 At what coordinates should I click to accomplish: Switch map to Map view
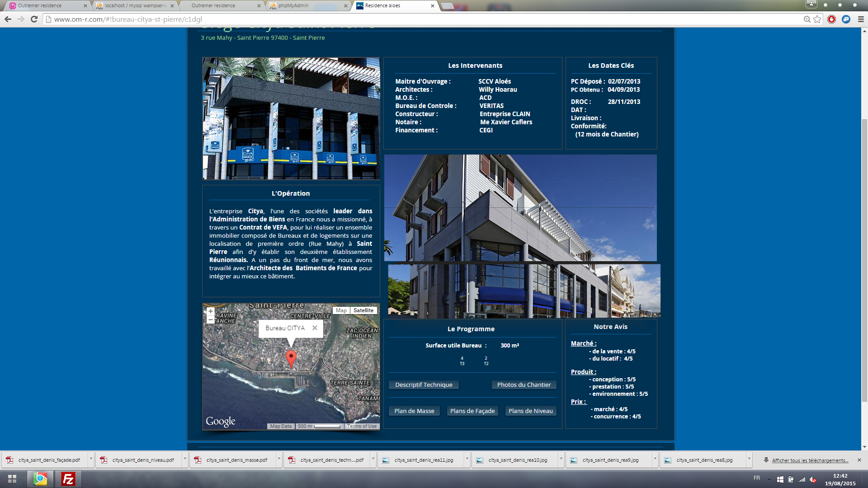[341, 310]
